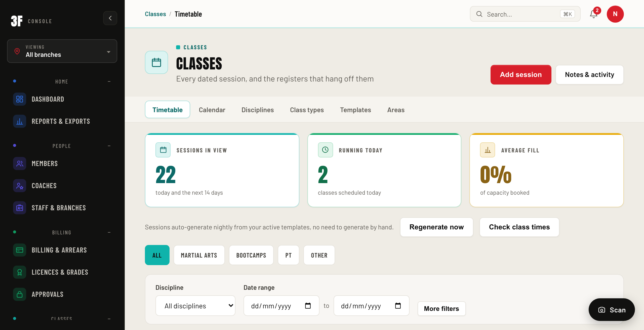Click the Approvals lock icon
Viewport: 644px width, 330px height.
pyautogui.click(x=20, y=294)
